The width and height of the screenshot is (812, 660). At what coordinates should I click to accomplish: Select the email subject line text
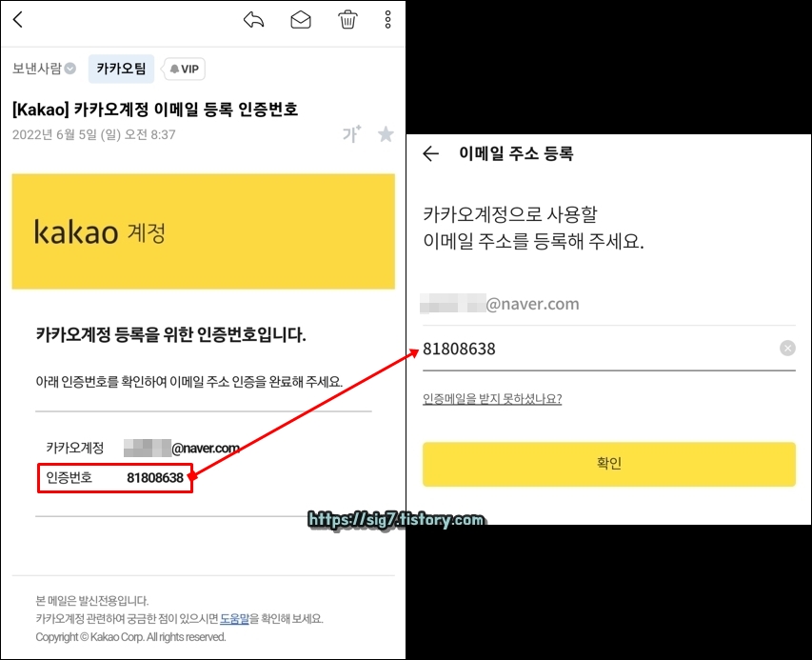[x=155, y=110]
